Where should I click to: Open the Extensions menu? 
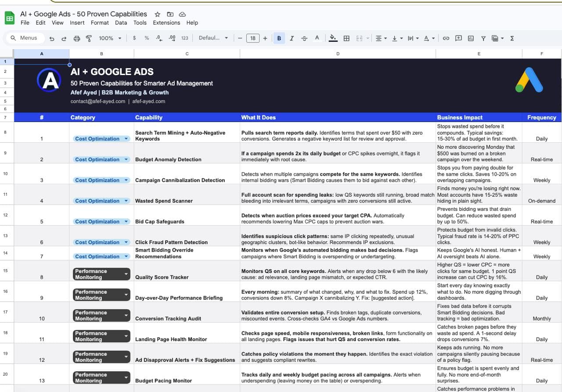pyautogui.click(x=166, y=23)
